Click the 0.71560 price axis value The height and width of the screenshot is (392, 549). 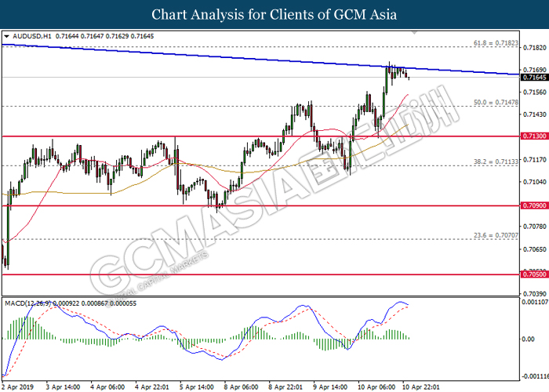pyautogui.click(x=534, y=93)
